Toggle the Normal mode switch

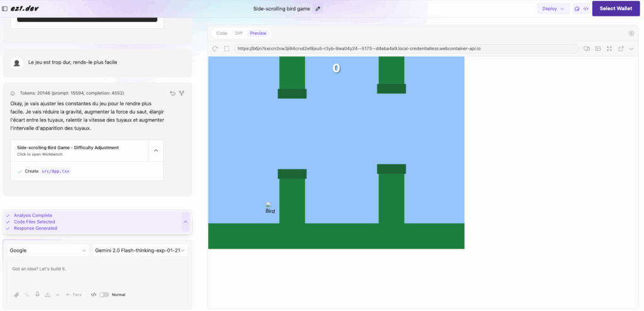coord(104,295)
